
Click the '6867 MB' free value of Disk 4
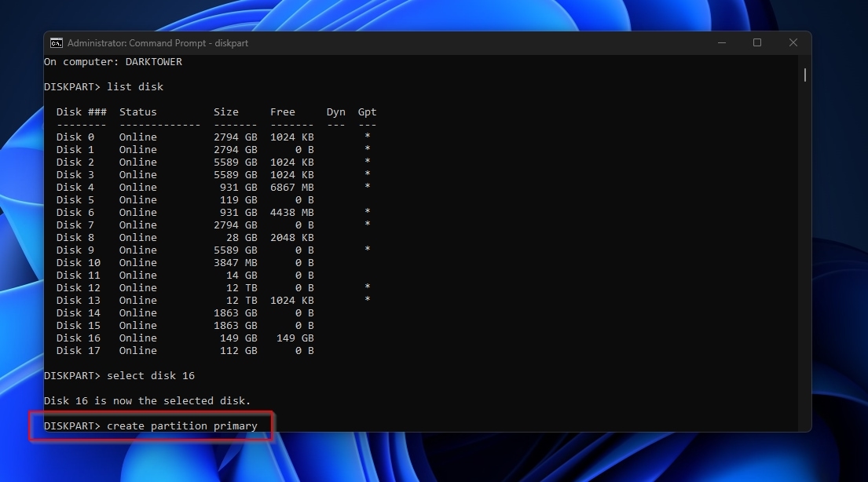291,187
